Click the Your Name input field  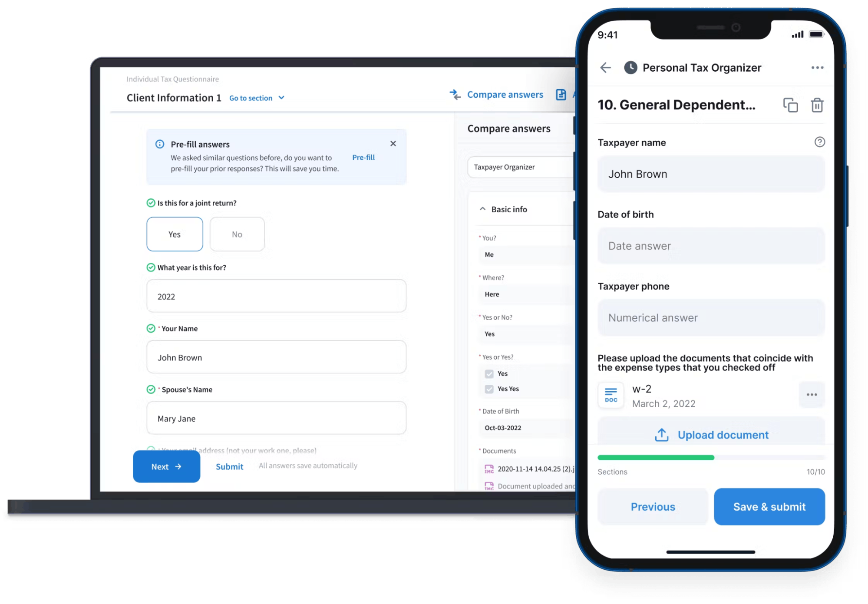click(x=277, y=357)
